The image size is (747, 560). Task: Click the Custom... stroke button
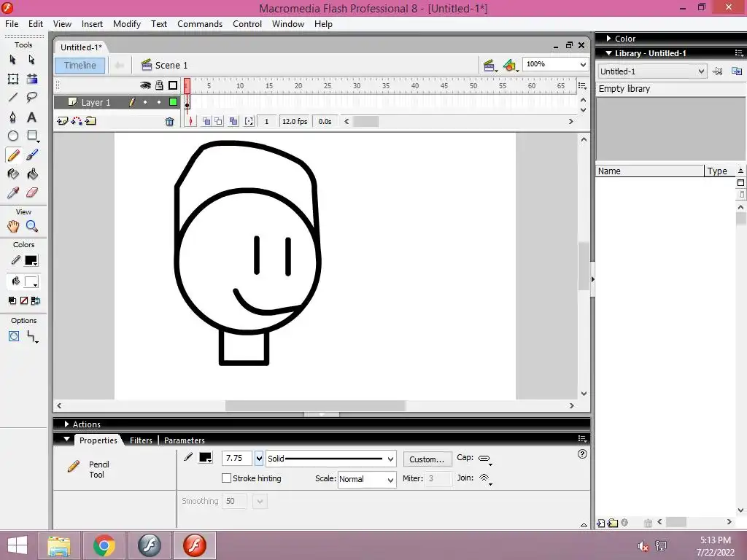(x=426, y=459)
